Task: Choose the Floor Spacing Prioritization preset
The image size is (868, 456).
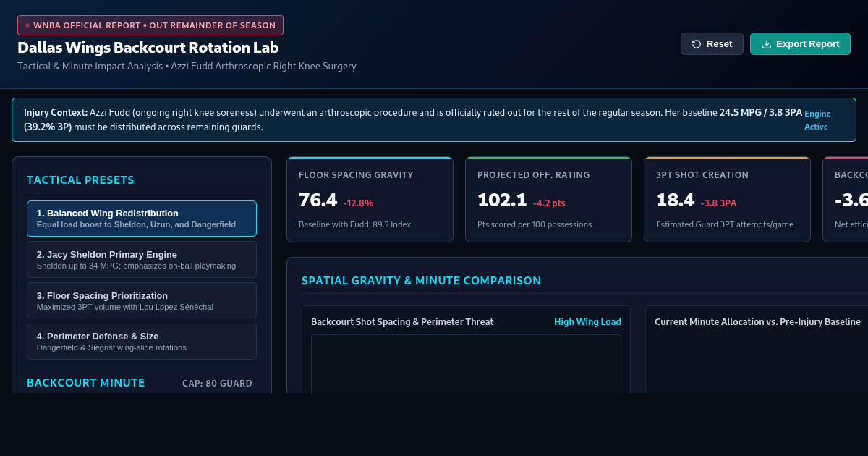Action: pyautogui.click(x=142, y=300)
